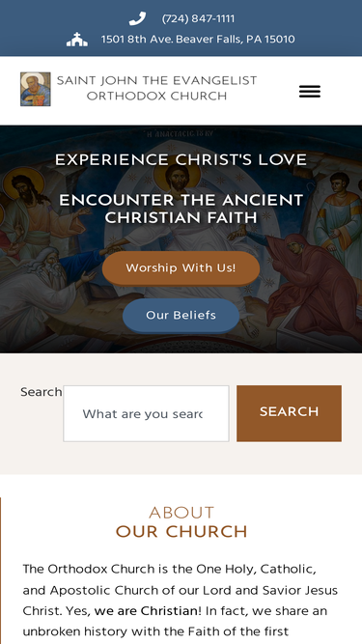Click the Saint John icon logo
This screenshot has width=362, height=644.
pos(36,89)
